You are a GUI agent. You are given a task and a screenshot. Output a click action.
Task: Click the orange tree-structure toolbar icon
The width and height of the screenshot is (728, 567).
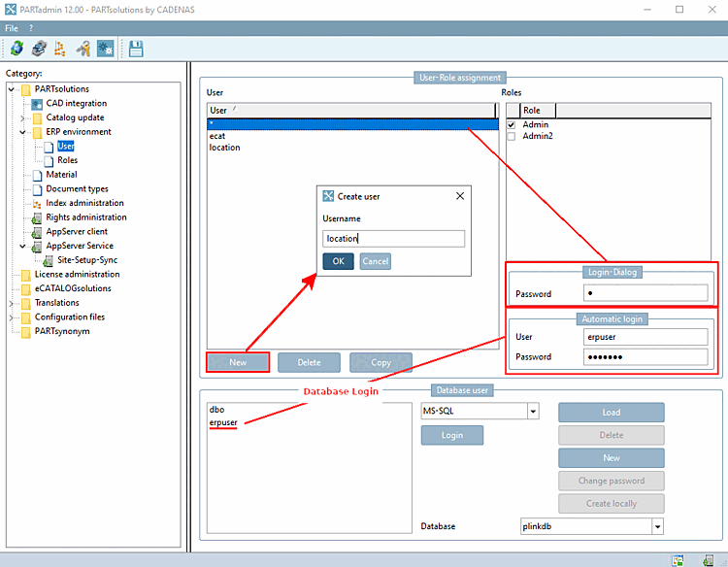coord(60,49)
